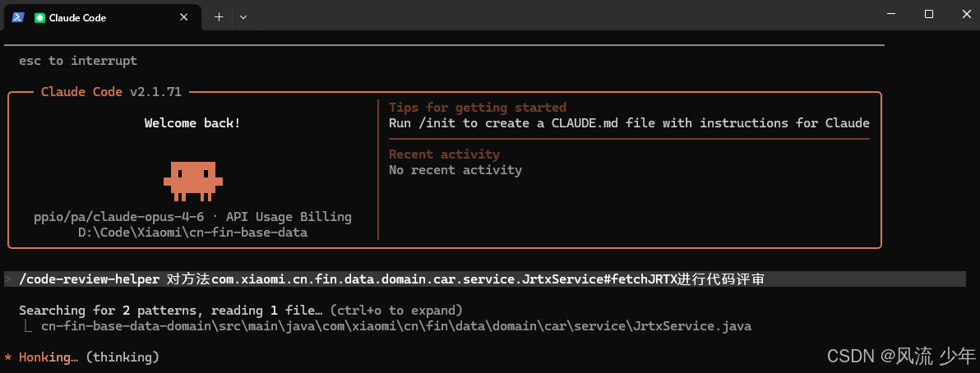Maximize the terminal window
Screen dimensions: 980x373
(929, 14)
